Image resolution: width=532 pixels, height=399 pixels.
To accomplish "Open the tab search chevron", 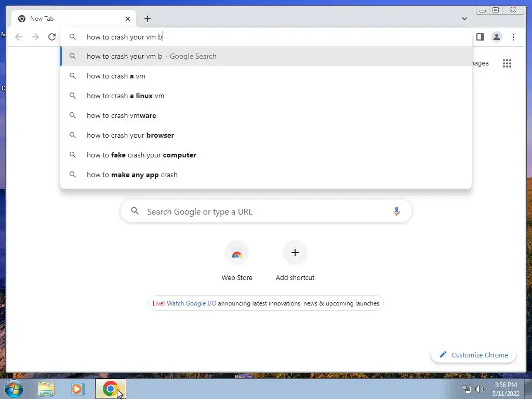I will coord(464,19).
